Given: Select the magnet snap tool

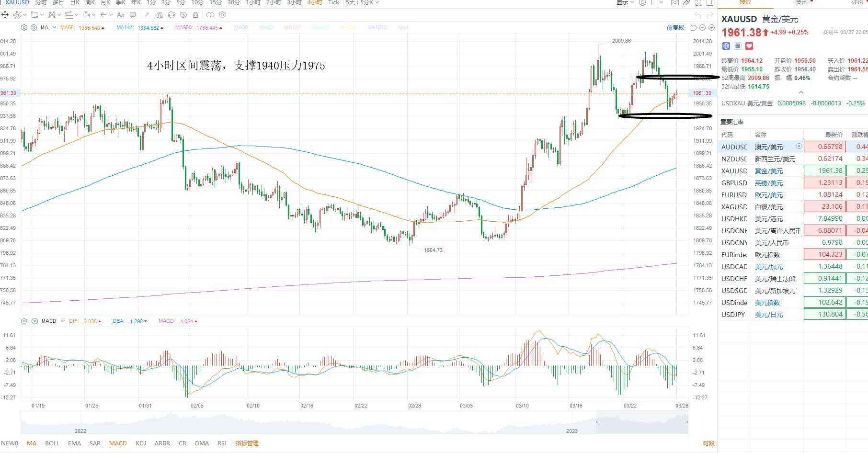Looking at the screenshot, I should coord(160,15).
